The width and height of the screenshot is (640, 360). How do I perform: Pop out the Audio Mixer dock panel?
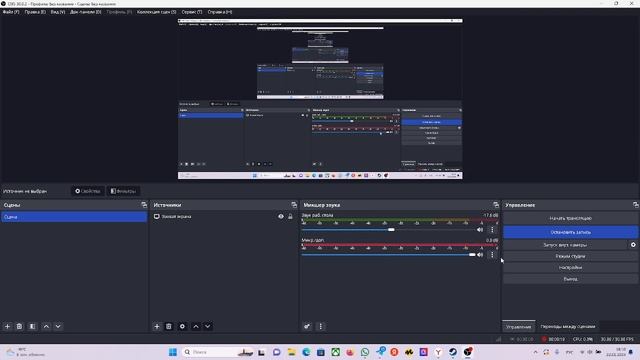point(496,205)
